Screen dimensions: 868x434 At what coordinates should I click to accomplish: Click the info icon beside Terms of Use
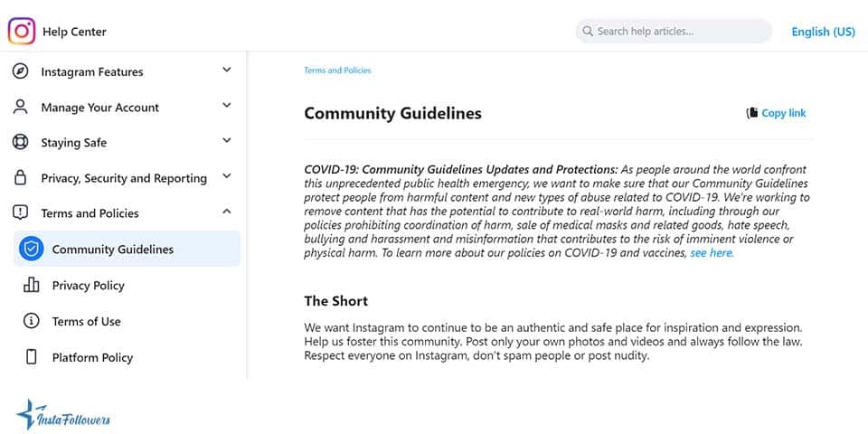click(x=32, y=321)
